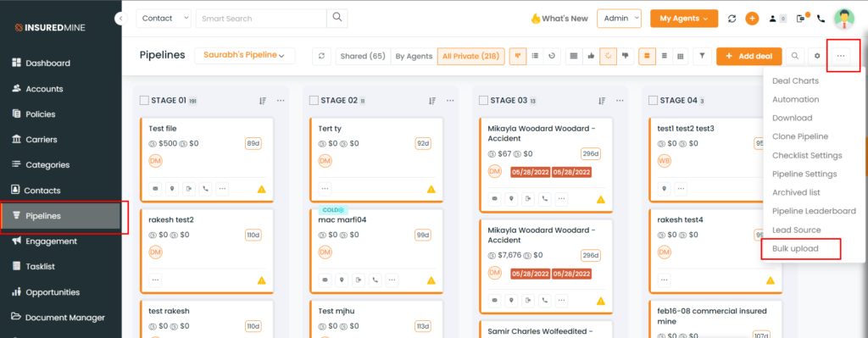This screenshot has width=868, height=338.
Task: Tick the STAGE 03 checkbox
Action: click(x=483, y=100)
